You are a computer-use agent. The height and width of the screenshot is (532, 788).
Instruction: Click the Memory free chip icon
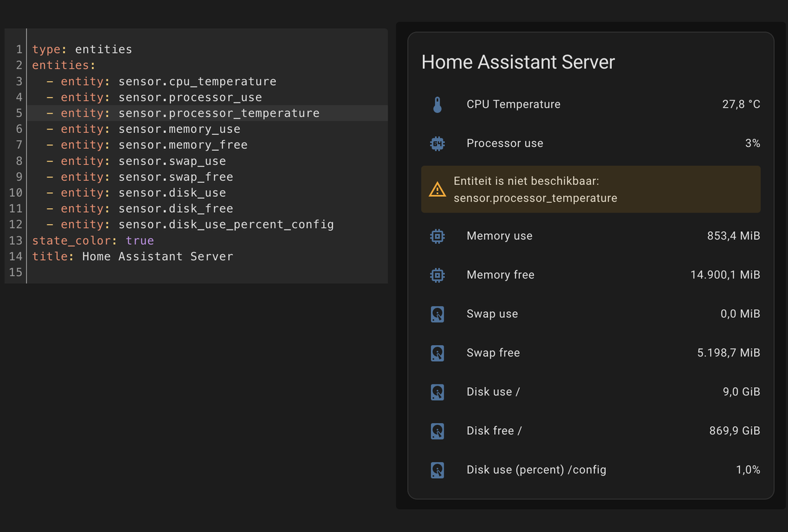(x=437, y=275)
